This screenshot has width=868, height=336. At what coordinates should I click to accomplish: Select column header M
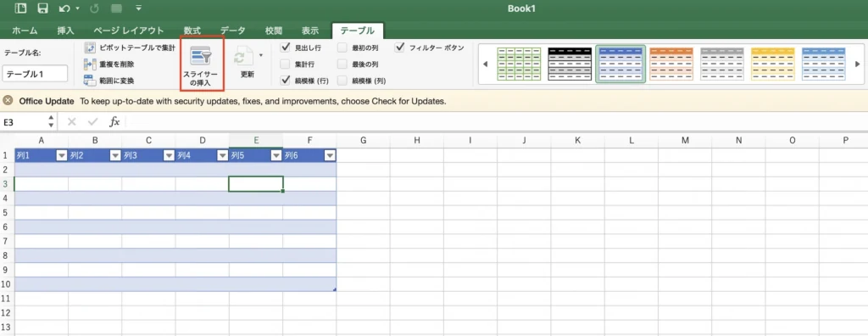tap(685, 141)
